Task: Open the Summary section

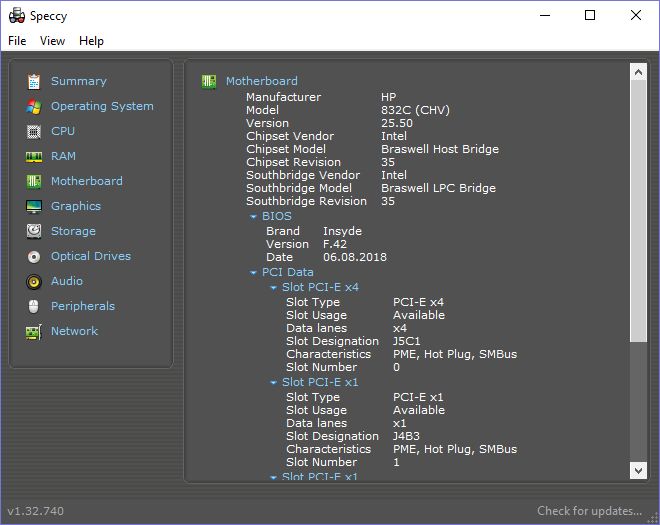Action: (x=79, y=81)
